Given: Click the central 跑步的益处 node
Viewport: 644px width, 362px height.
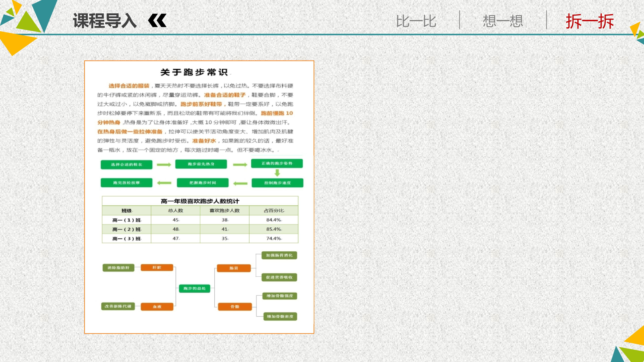Looking at the screenshot, I should 195,289.
